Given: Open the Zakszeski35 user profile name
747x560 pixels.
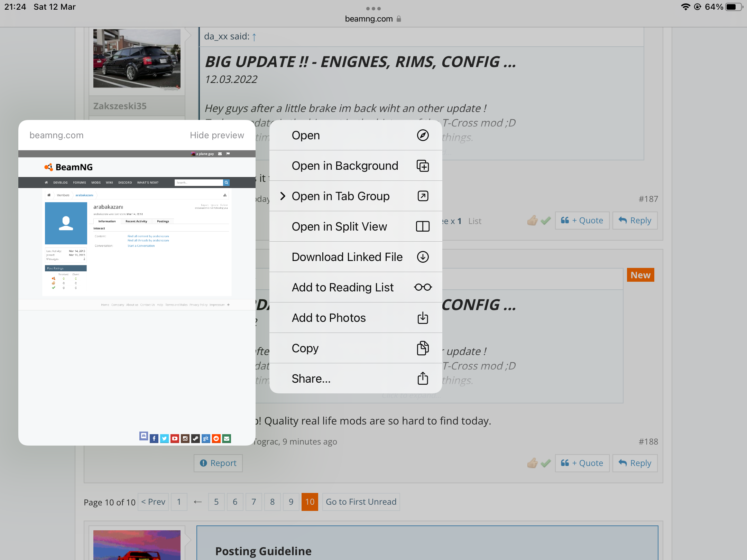Looking at the screenshot, I should (120, 106).
